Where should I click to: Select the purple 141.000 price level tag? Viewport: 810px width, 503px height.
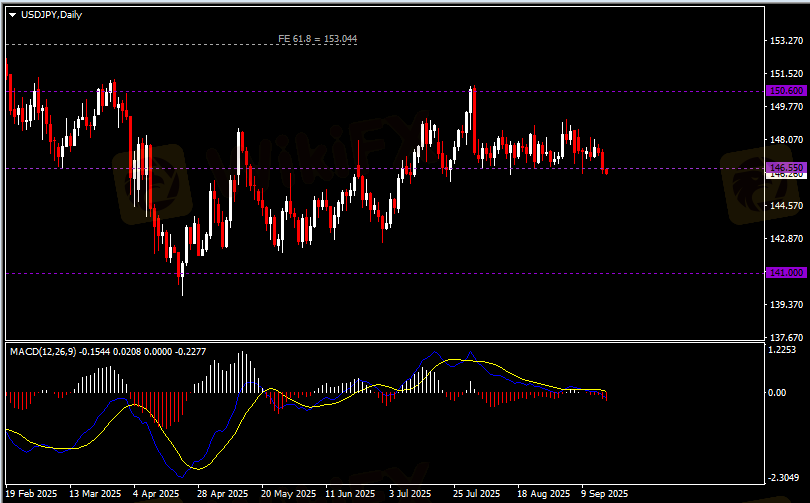pyautogui.click(x=785, y=272)
